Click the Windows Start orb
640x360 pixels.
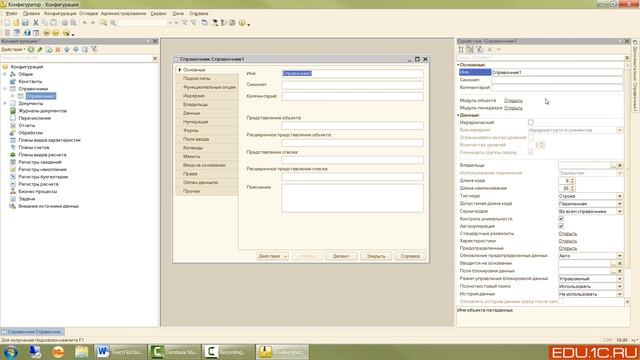point(11,352)
